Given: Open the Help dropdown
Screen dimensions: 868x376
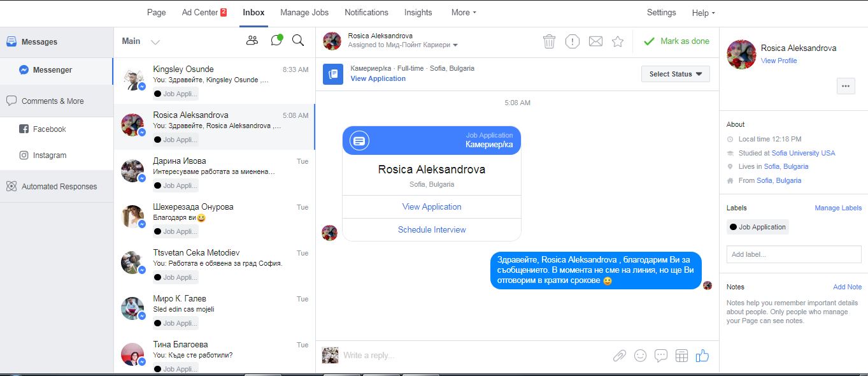Looking at the screenshot, I should pos(704,13).
